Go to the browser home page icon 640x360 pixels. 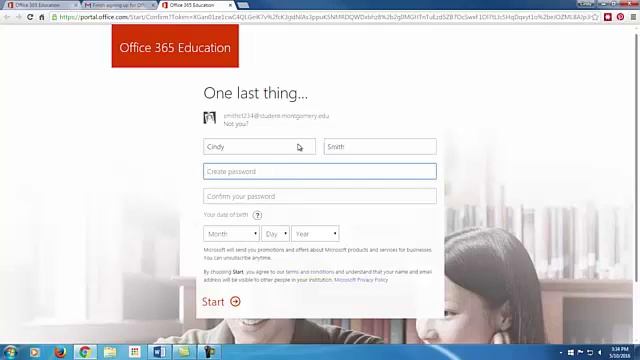(x=42, y=17)
